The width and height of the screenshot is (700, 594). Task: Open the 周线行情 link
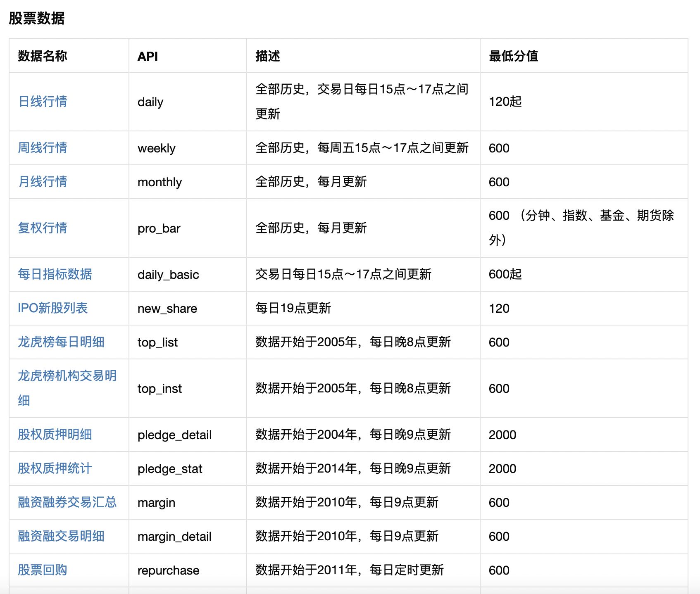click(x=43, y=148)
